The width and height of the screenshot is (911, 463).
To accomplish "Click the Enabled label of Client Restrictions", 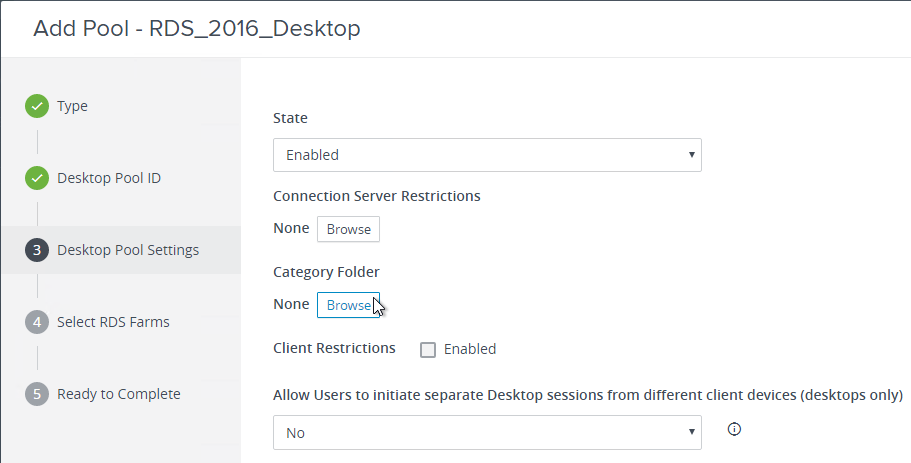I will (469, 349).
